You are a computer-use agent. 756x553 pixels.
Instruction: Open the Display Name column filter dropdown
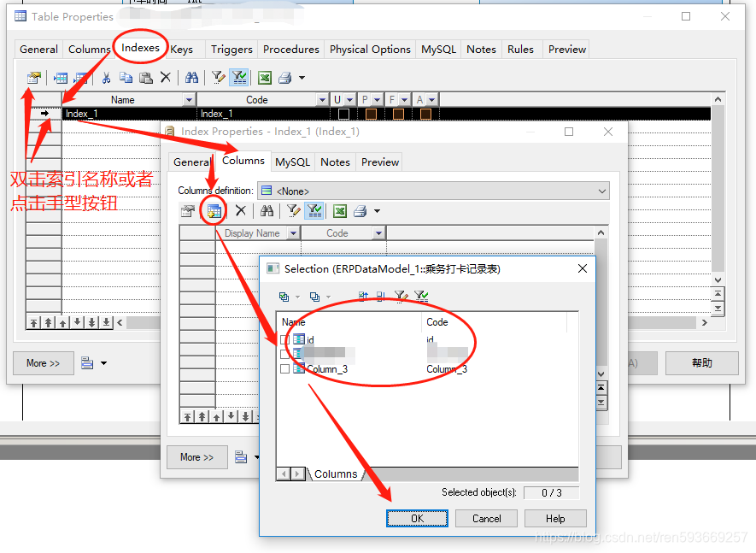(x=293, y=233)
